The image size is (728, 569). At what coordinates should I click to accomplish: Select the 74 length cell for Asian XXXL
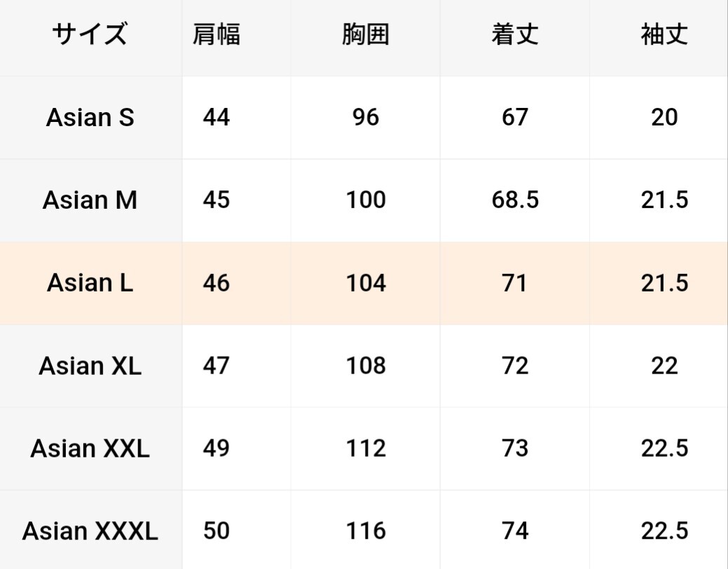514,531
